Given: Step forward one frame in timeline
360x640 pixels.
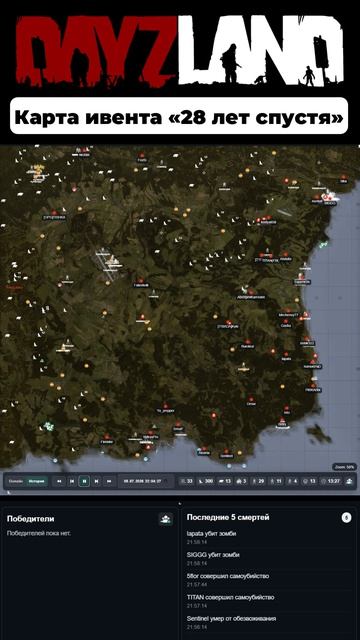Looking at the screenshot, I should (97, 481).
